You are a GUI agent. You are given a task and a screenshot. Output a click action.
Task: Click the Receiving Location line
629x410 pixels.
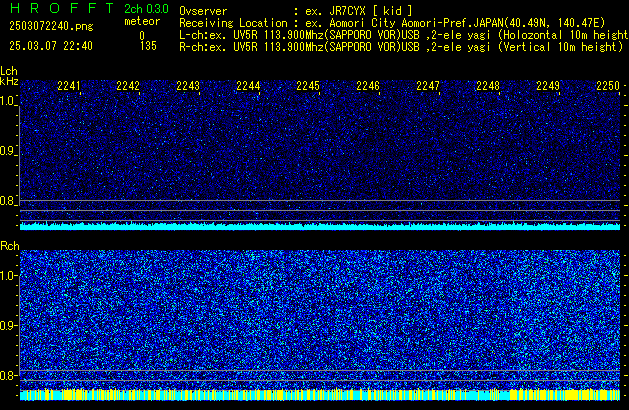tap(392, 23)
